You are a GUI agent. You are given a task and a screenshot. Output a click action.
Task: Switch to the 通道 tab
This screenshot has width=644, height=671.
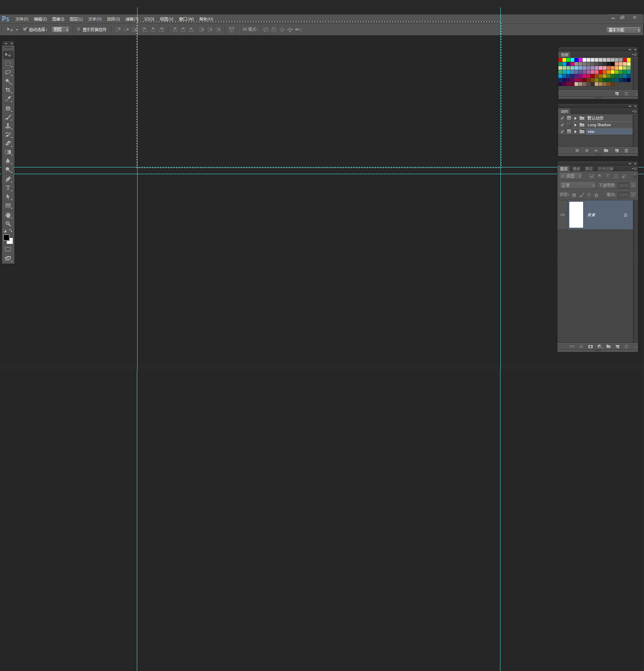576,169
